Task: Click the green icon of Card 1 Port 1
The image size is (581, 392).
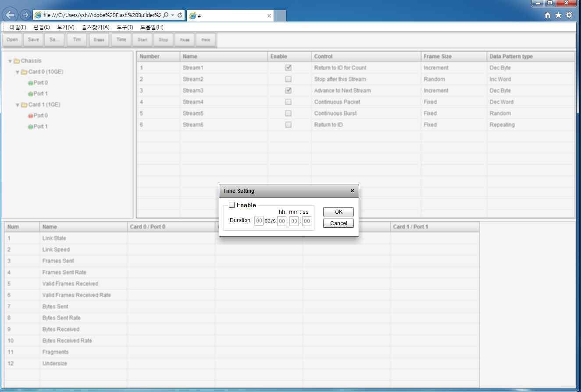Action: (x=31, y=127)
